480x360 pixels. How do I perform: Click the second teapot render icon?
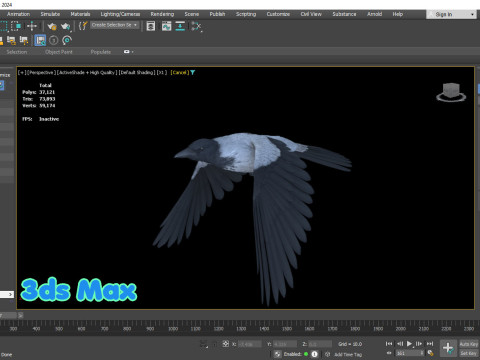(66, 26)
